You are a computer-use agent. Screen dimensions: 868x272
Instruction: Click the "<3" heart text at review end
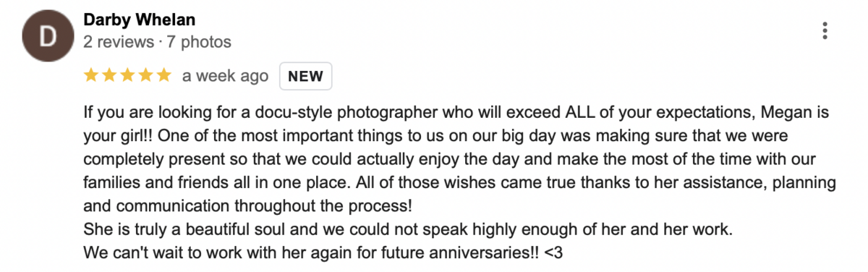tap(558, 253)
